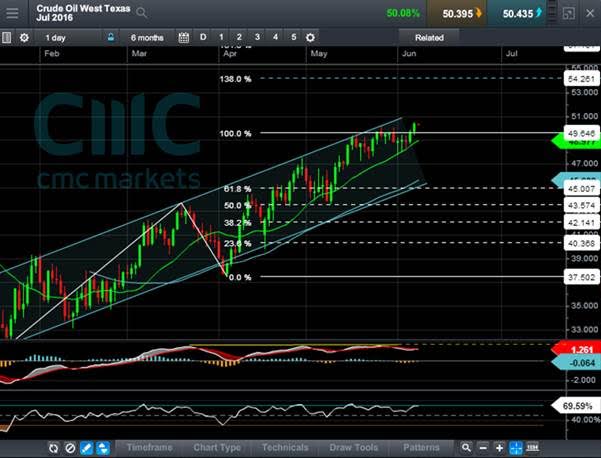Click the 54.261 price label
This screenshot has width=601, height=458.
pos(581,79)
